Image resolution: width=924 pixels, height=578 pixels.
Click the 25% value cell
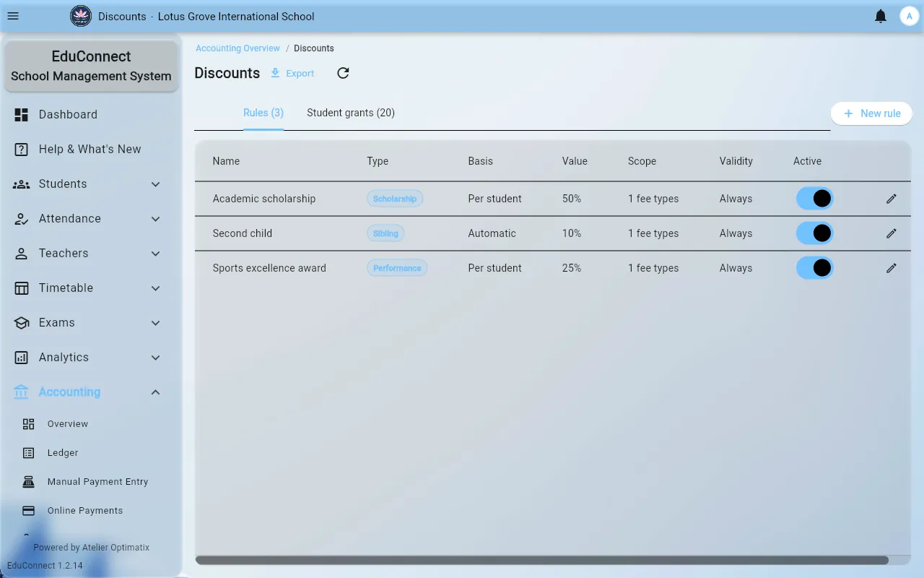tap(572, 268)
